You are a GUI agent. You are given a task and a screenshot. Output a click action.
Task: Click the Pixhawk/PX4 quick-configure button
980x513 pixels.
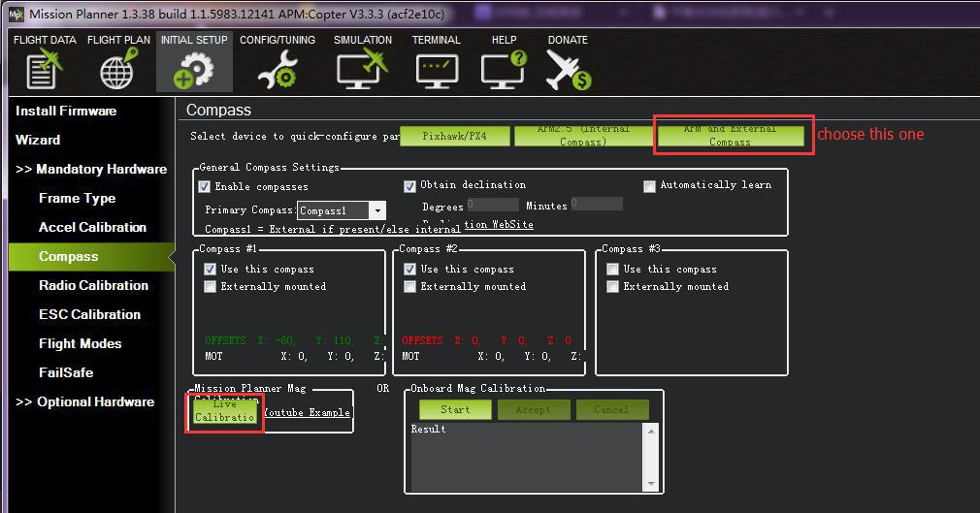(x=454, y=136)
